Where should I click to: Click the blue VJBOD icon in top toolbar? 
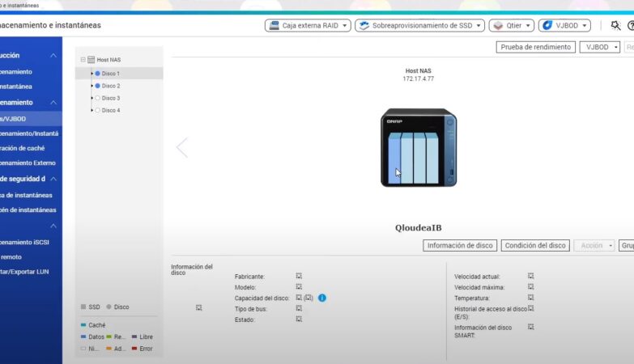(x=547, y=25)
